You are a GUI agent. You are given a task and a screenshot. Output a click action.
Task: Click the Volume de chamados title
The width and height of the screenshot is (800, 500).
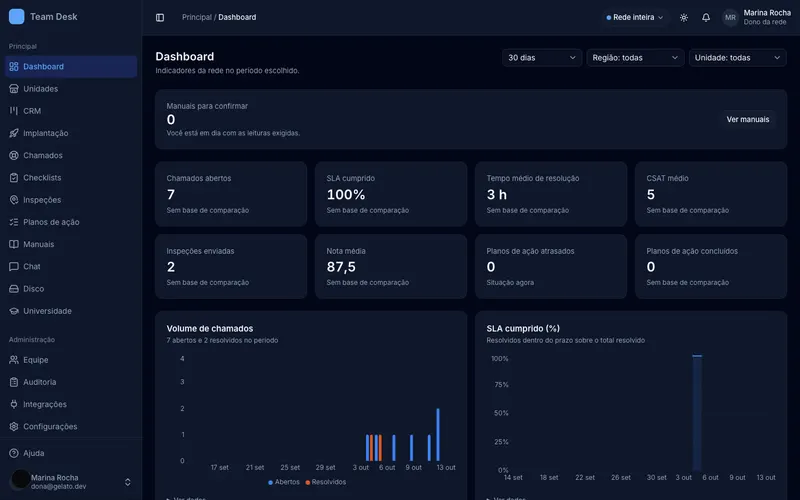coord(210,329)
